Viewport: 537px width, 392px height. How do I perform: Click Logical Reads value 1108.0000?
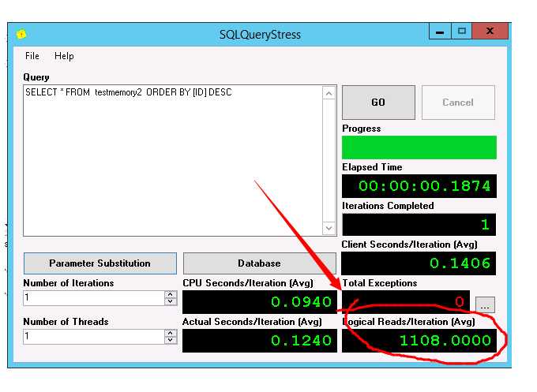tap(419, 341)
